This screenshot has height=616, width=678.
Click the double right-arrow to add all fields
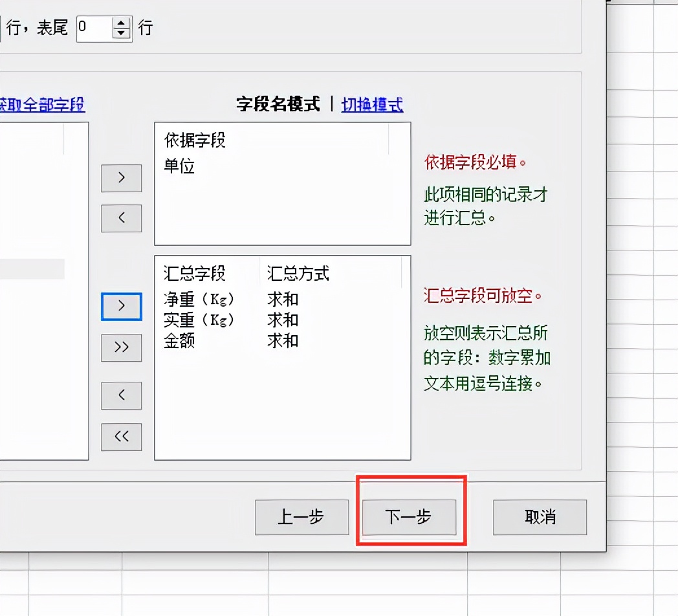(121, 347)
